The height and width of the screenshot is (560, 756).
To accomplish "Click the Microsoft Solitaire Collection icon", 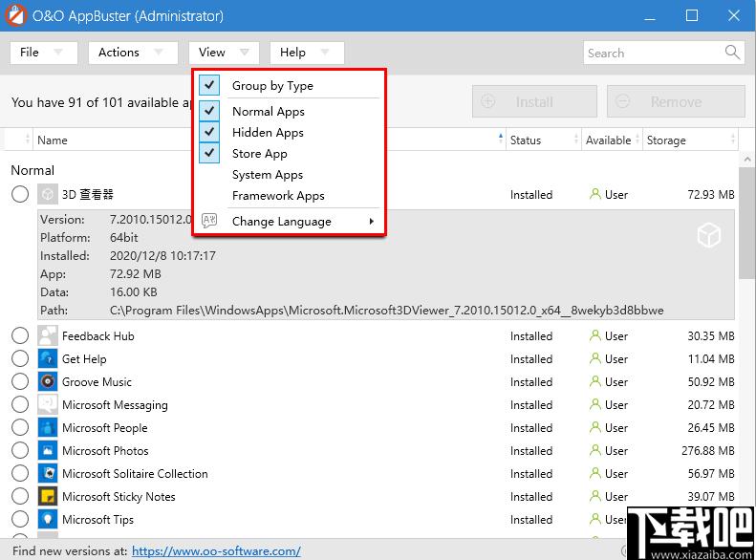I will tap(47, 473).
